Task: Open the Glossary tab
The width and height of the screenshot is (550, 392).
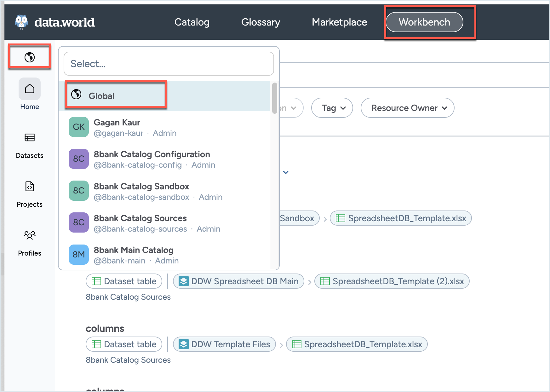Action: point(261,22)
